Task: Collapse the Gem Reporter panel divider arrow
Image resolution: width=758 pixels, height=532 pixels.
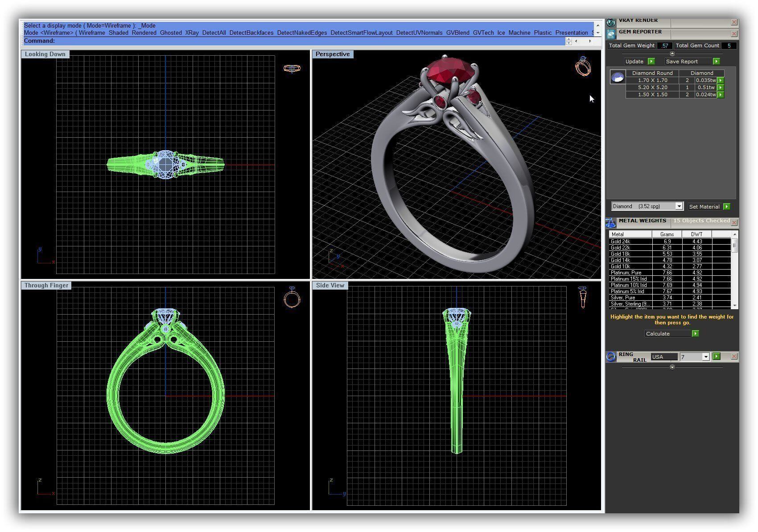Action: (672, 53)
